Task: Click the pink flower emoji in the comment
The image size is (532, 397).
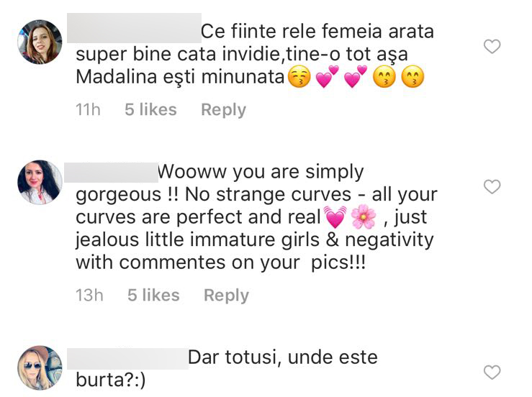Action: (364, 216)
